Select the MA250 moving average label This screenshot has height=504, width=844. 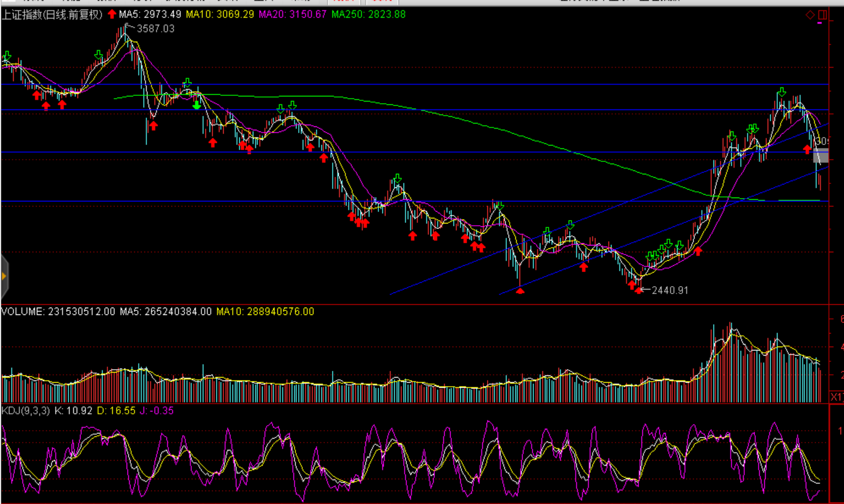[368, 15]
